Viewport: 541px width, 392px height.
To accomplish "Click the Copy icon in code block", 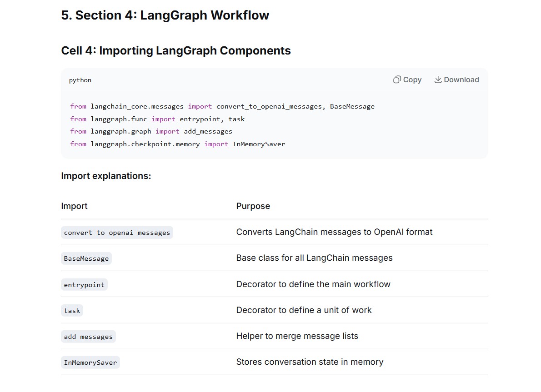I will (397, 79).
